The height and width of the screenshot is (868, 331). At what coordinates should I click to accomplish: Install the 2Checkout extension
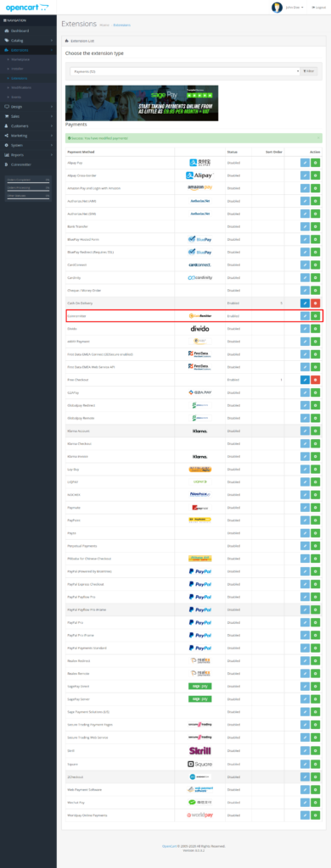(x=316, y=776)
